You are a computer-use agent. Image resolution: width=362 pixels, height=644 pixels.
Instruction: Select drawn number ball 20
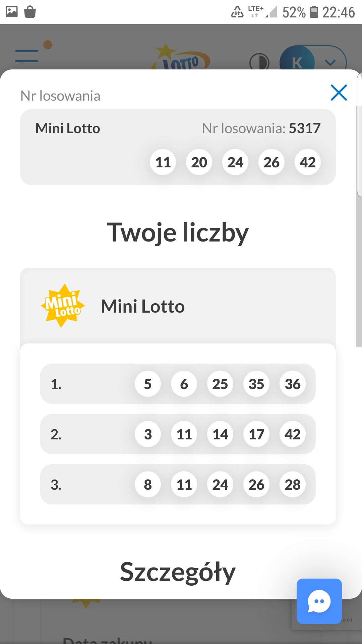click(x=199, y=162)
